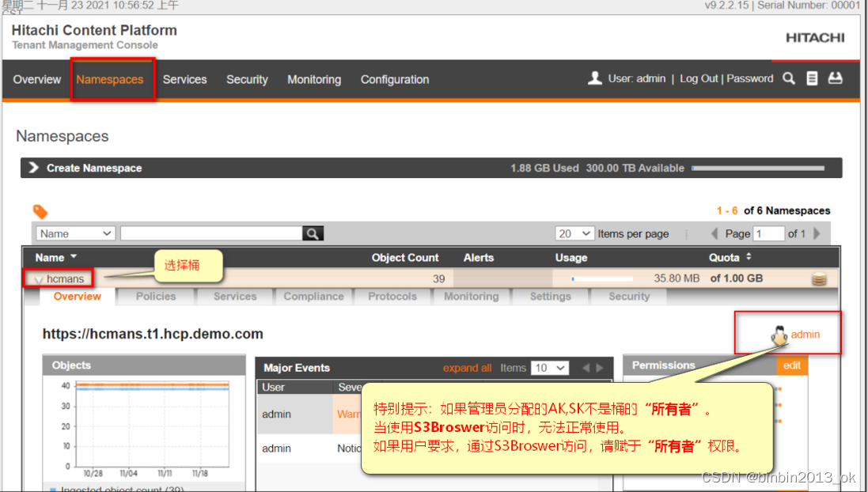This screenshot has width=868, height=492.
Task: Open the Overview menu
Action: point(37,79)
